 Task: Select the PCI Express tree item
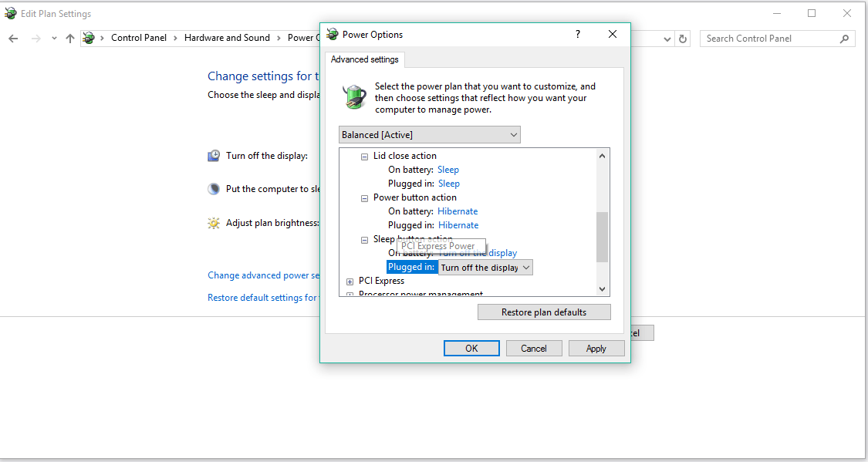tap(381, 281)
